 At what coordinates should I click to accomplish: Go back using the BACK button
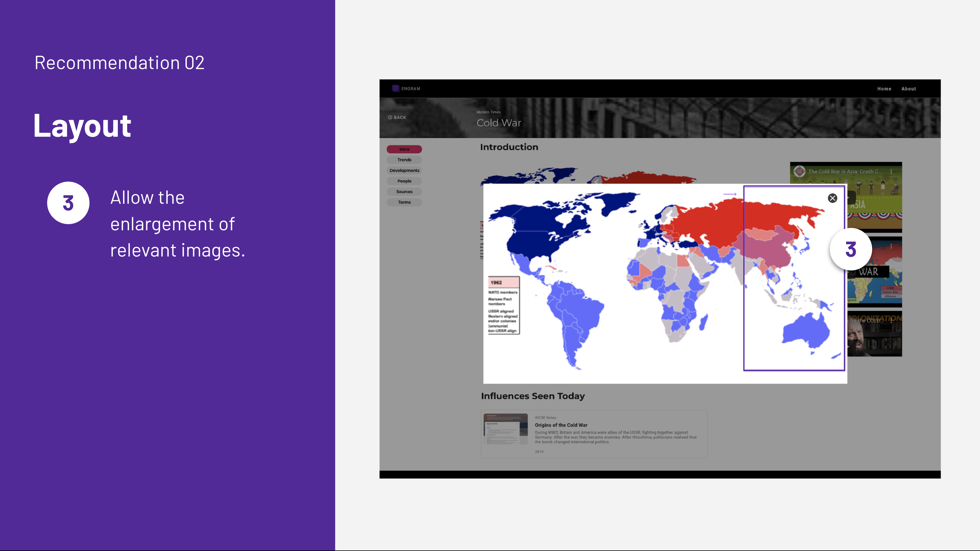(x=397, y=117)
